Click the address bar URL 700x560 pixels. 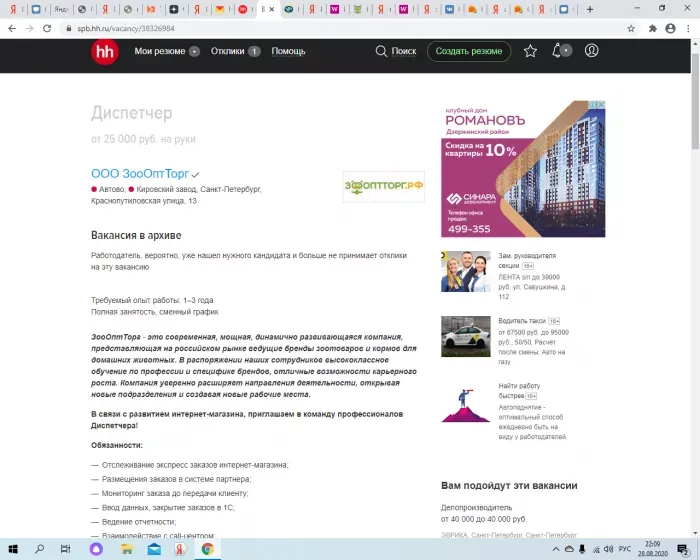(126, 29)
